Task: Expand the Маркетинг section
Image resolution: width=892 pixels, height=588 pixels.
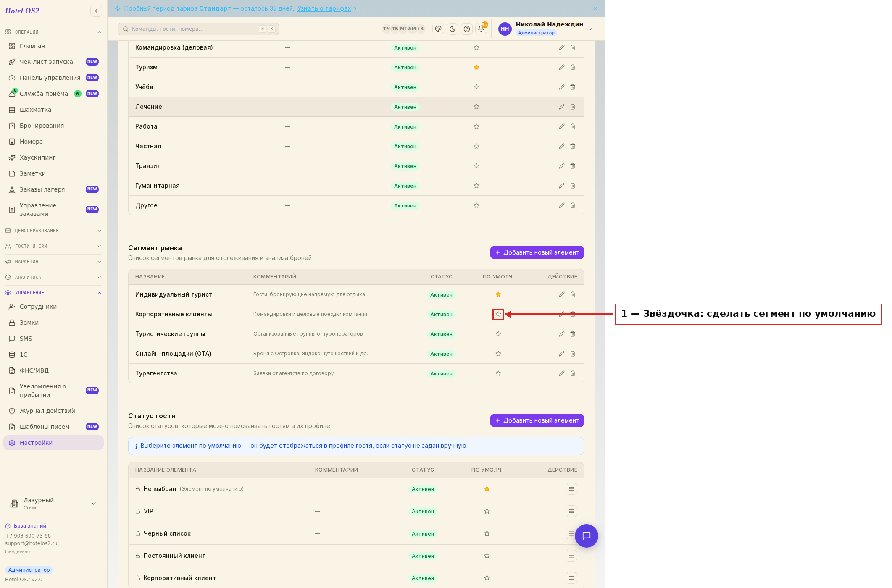Action: pos(53,262)
